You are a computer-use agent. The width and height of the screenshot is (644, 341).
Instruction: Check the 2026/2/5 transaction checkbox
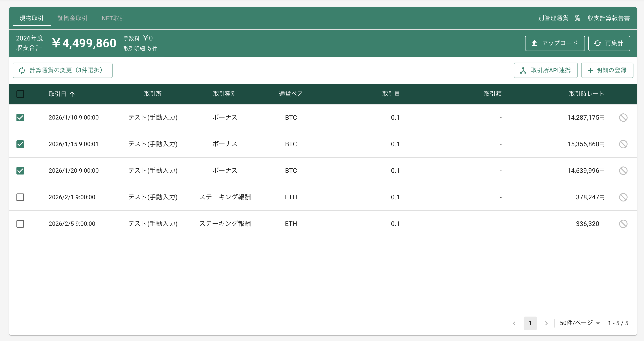click(x=20, y=224)
